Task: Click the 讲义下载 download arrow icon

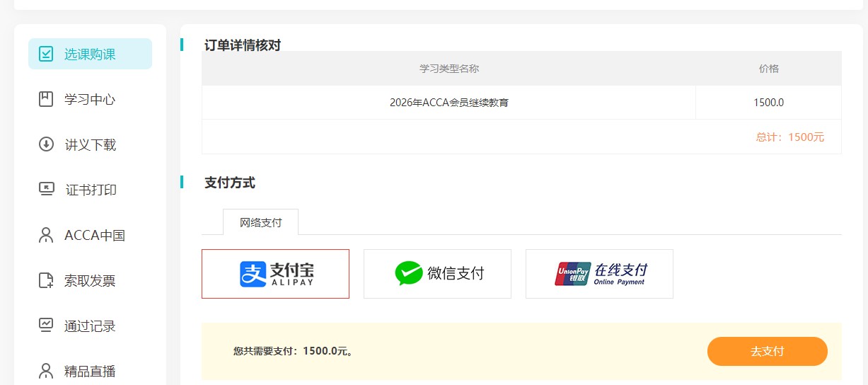Action: click(x=46, y=144)
